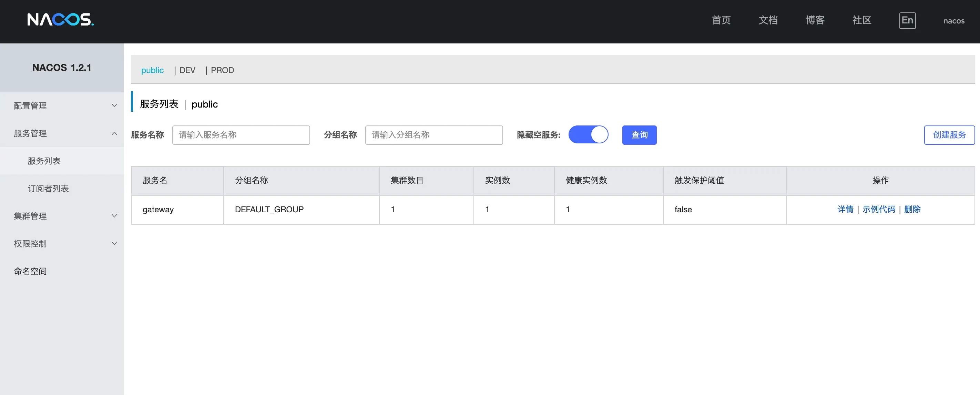The image size is (980, 395).
Task: Expand the 权限控制 menu
Action: click(62, 244)
